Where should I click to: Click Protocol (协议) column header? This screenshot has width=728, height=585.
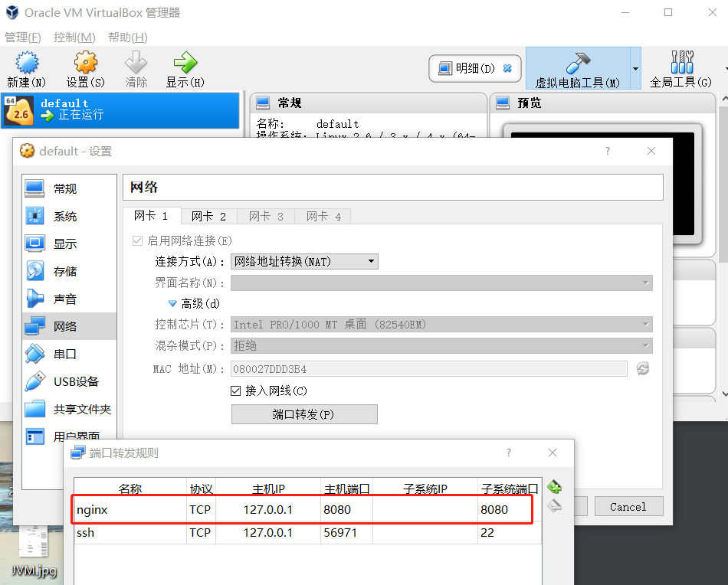point(201,489)
